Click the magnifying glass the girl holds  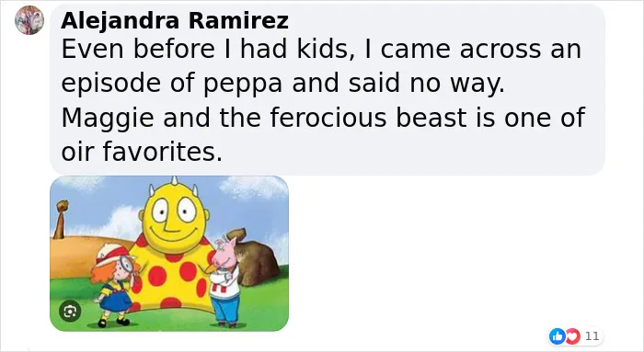tap(127, 263)
